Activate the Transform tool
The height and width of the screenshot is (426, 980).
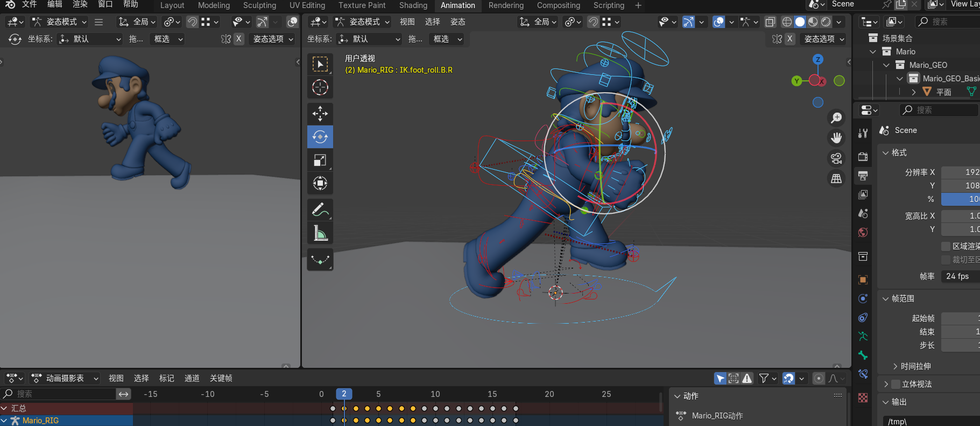[x=320, y=183]
